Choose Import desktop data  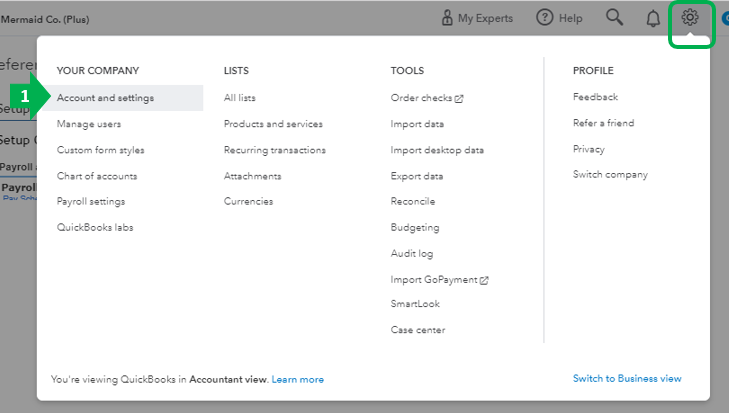437,150
